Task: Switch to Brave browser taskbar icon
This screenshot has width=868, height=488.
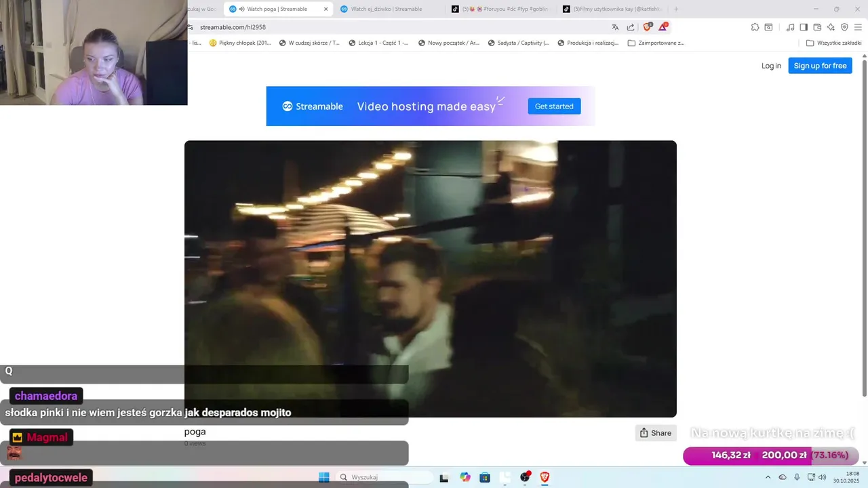Action: 545,477
